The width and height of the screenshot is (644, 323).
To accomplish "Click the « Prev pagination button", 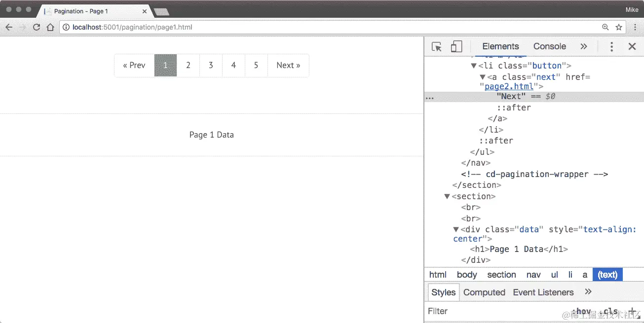I will pos(134,65).
